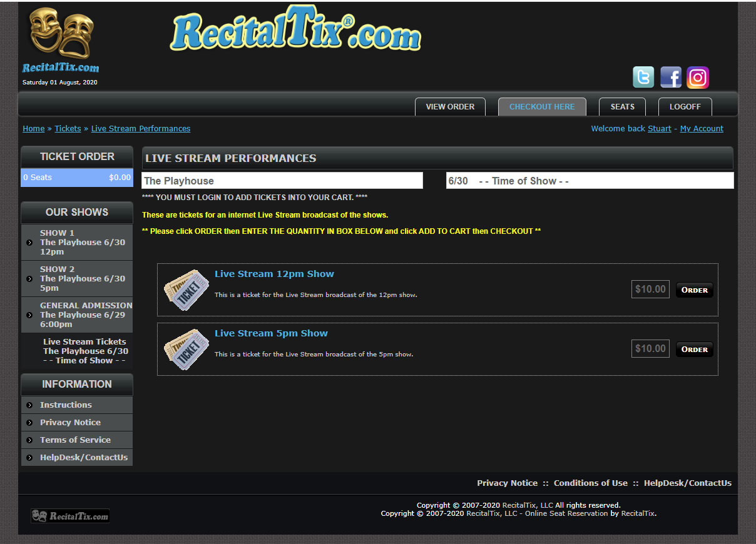
Task: Click the Live Stream Performances page heading
Action: pos(231,159)
